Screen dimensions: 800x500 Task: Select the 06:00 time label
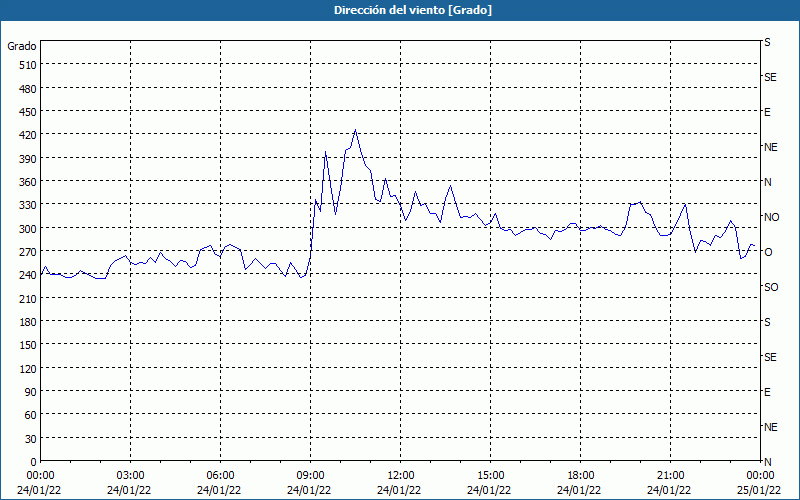(220, 476)
